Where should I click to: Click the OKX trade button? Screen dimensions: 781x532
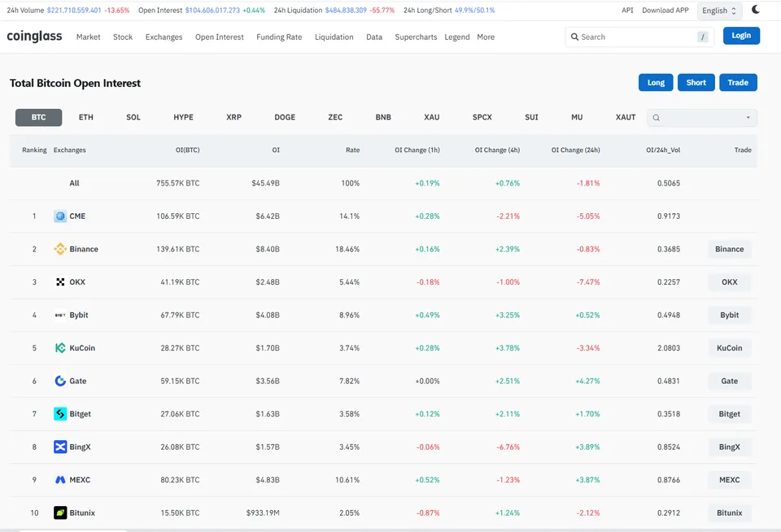coord(729,282)
